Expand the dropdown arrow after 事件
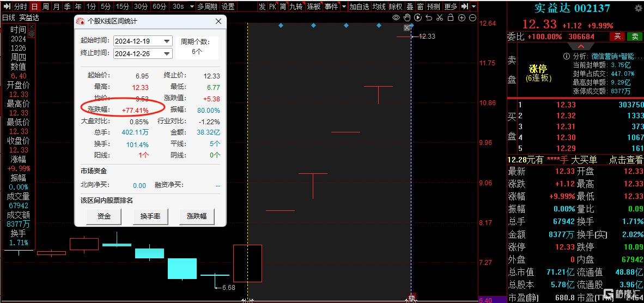Image resolution: width=644 pixels, height=303 pixels. click(x=343, y=7)
